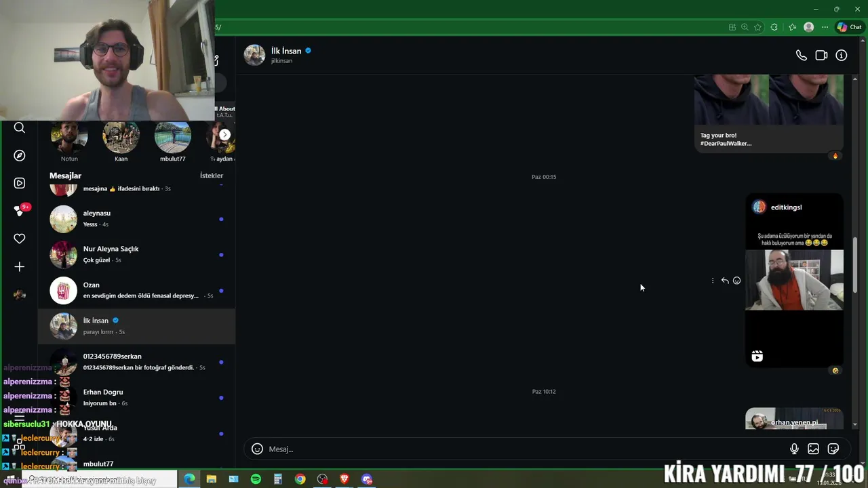Open the emoji picker in message box
This screenshot has width=868, height=488.
(x=257, y=449)
